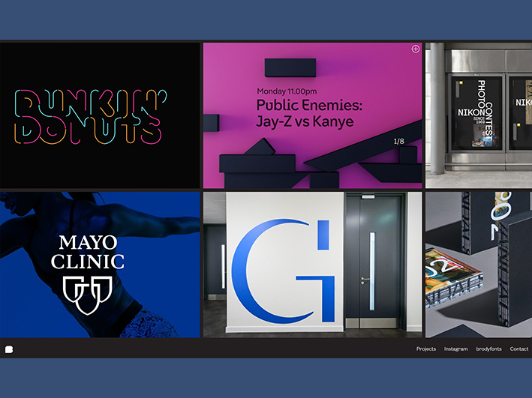This screenshot has height=398, width=532.
Task: Open the black book packaging project thumbnail
Action: click(479, 265)
